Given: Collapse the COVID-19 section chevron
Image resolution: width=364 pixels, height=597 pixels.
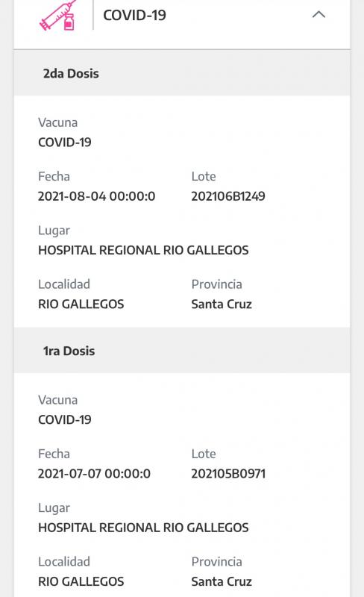Looking at the screenshot, I should [x=318, y=15].
